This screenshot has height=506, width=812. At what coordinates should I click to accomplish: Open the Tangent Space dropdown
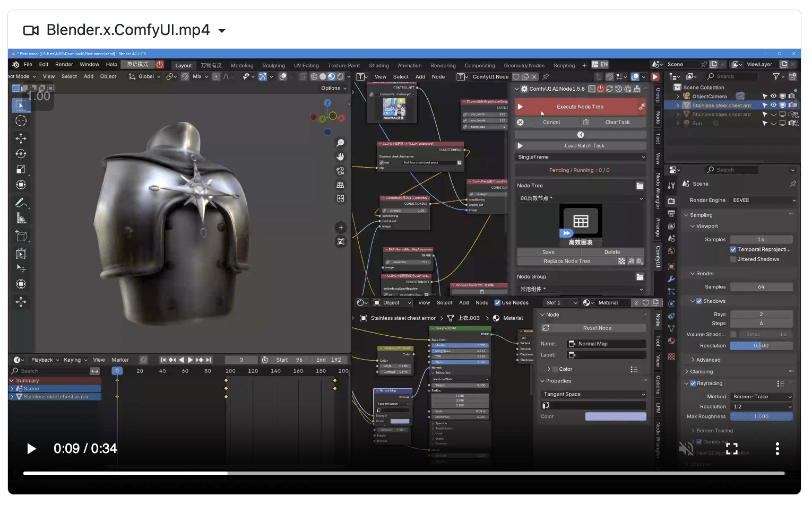coord(593,395)
